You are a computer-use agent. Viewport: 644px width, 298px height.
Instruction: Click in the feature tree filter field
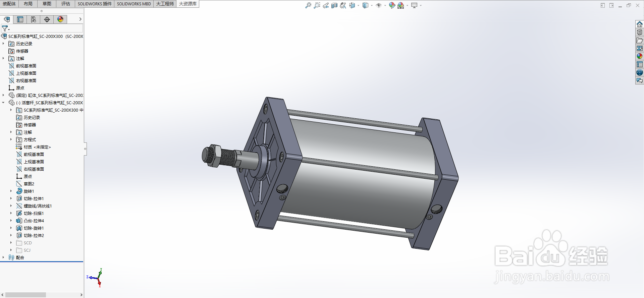pyautogui.click(x=46, y=28)
